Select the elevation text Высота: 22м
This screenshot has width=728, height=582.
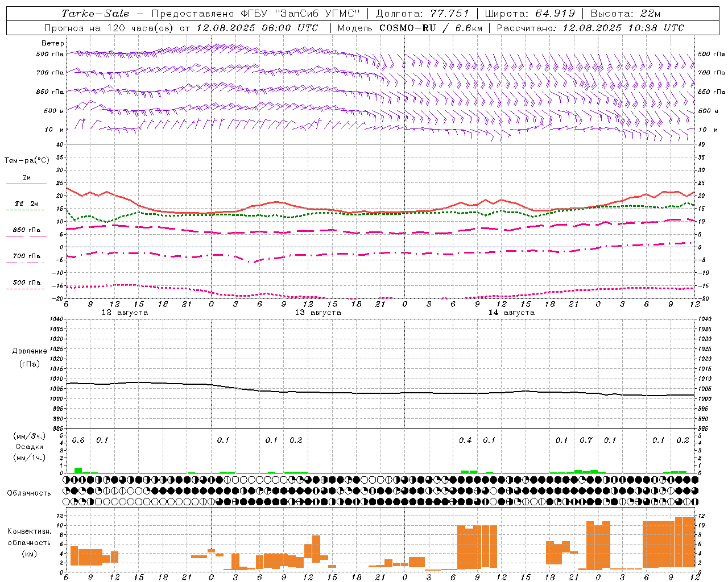coord(626,14)
